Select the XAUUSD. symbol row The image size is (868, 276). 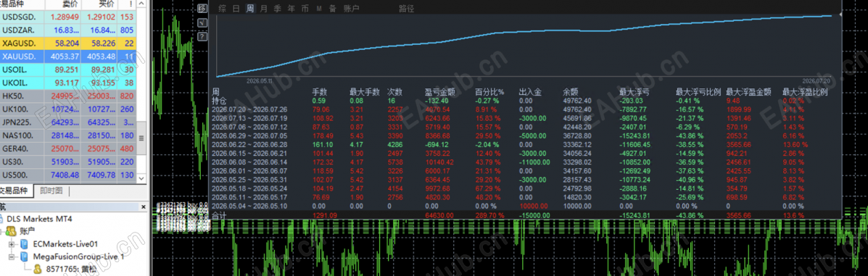click(69, 57)
